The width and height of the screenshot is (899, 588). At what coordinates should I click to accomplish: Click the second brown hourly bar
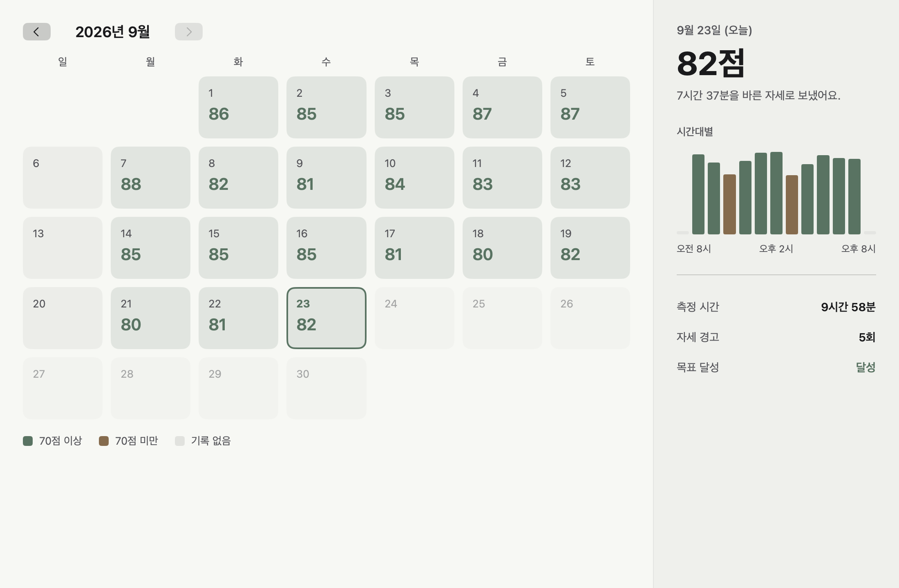pos(792,205)
